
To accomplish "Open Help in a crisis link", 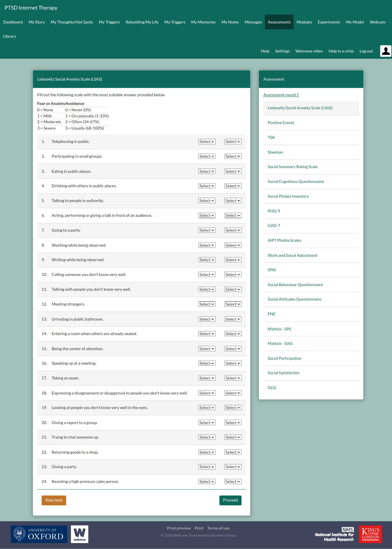I will pos(341,51).
